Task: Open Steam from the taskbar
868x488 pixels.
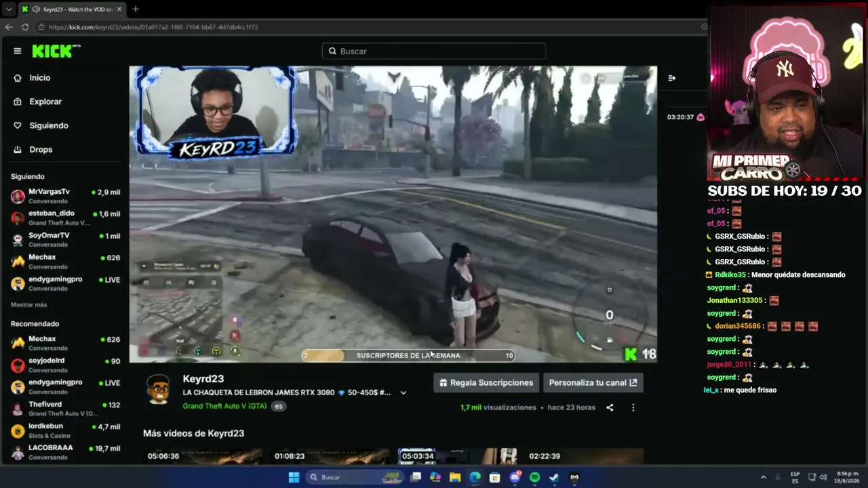Action: coord(554,477)
